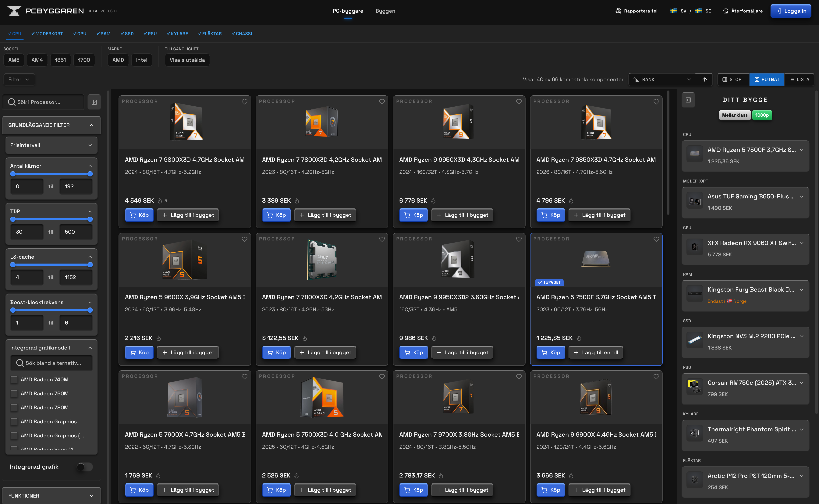Switch to the Moderkort category tab

(47, 34)
